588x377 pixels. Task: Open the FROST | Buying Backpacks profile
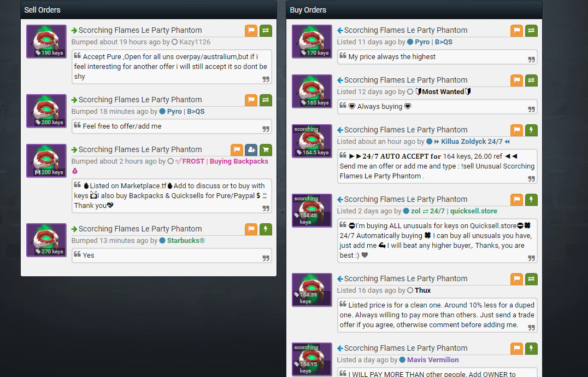(222, 161)
